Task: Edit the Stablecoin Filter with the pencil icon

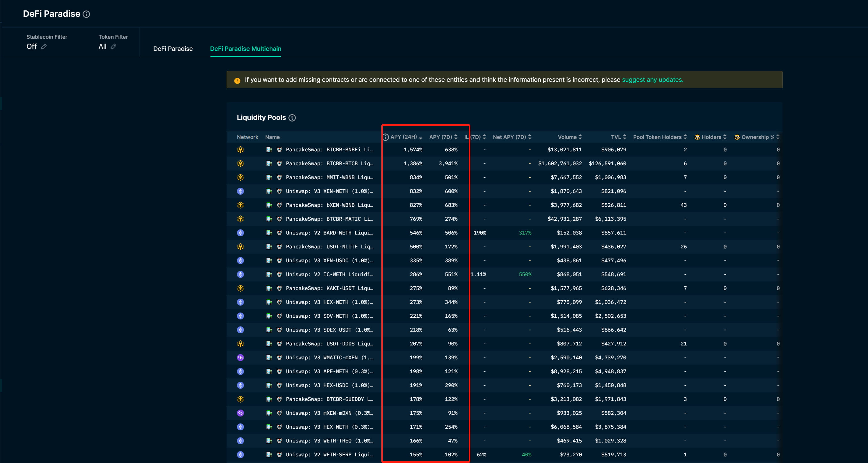Action: pyautogui.click(x=44, y=47)
